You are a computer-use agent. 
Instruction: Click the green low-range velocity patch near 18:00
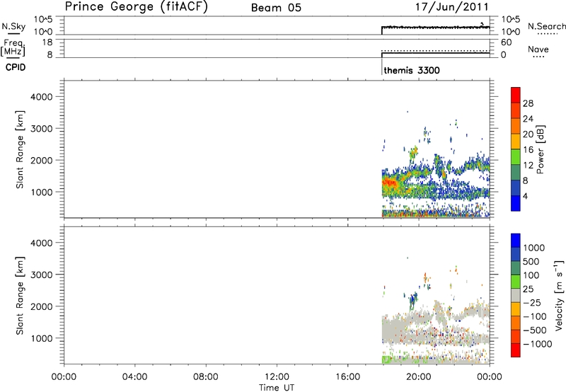point(387,359)
